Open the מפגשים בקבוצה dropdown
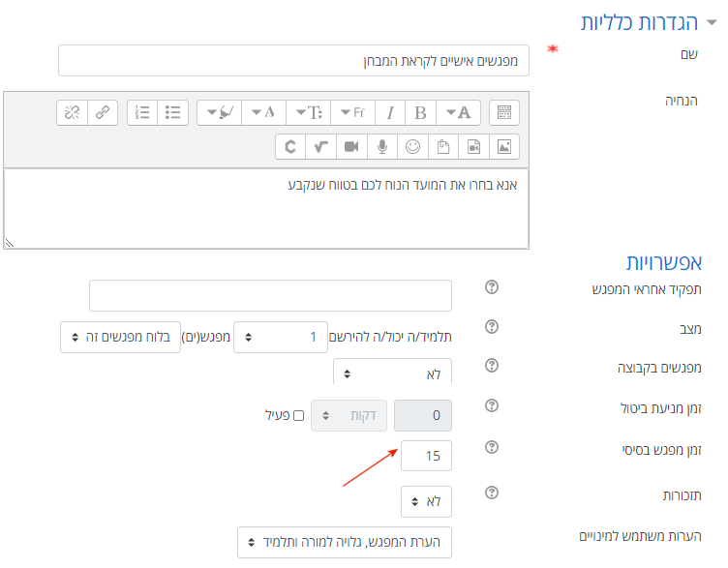This screenshot has width=728, height=568. point(392,372)
